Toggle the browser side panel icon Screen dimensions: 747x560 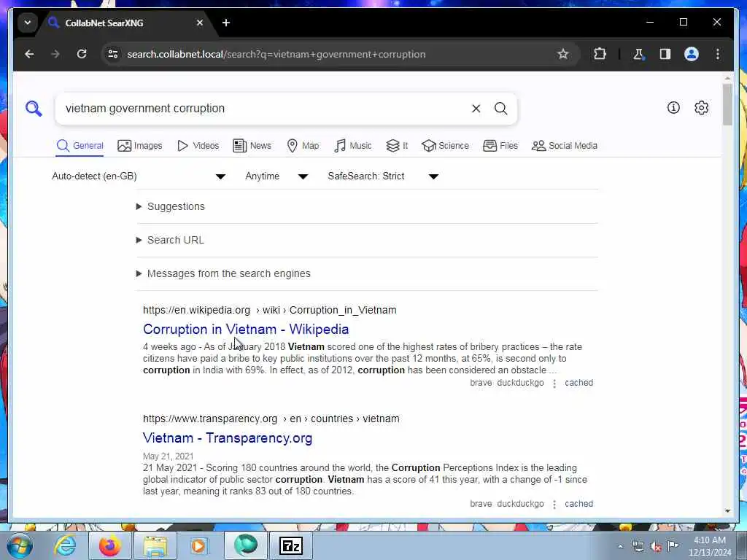tap(665, 54)
